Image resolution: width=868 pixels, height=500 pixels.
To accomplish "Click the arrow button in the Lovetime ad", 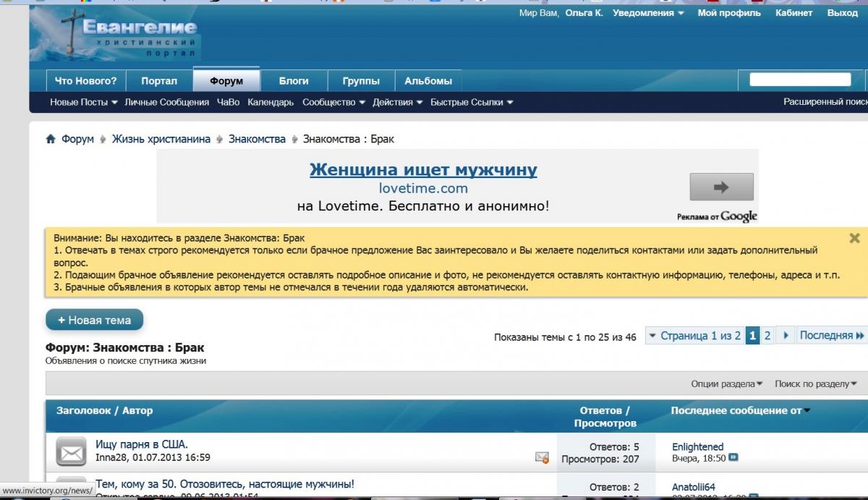I will point(720,187).
